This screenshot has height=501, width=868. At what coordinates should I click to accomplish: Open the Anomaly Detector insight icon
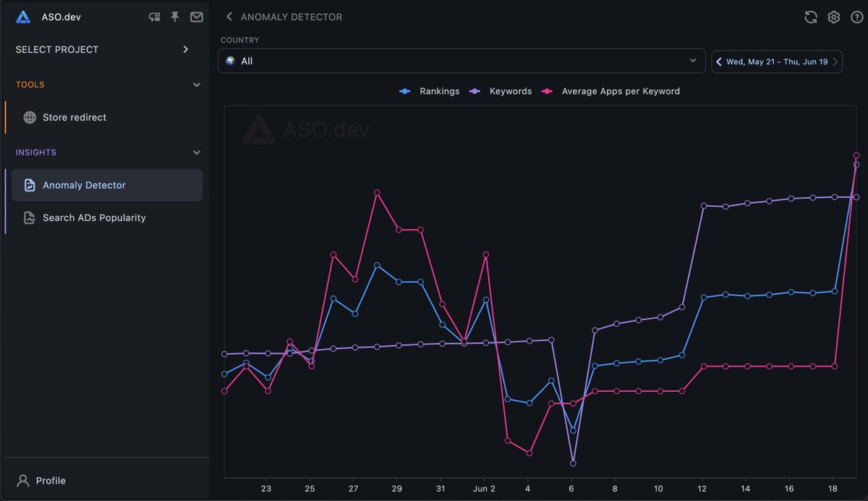tap(29, 185)
